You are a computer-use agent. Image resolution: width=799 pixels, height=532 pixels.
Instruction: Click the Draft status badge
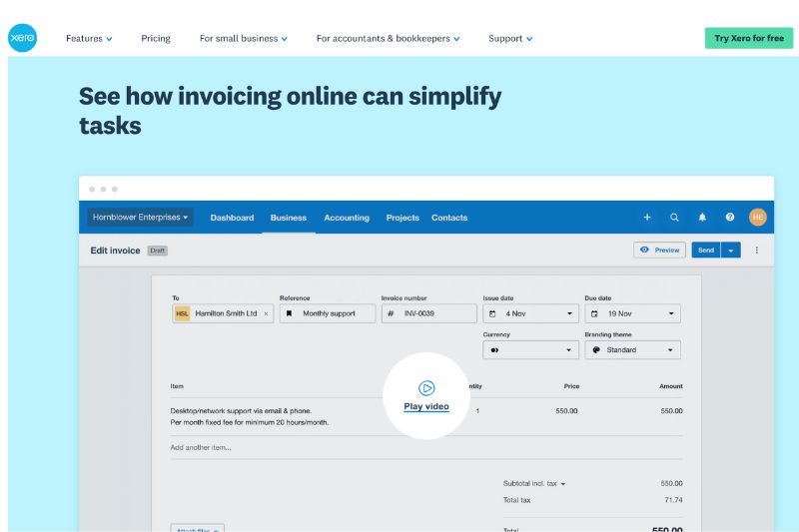[x=158, y=251]
